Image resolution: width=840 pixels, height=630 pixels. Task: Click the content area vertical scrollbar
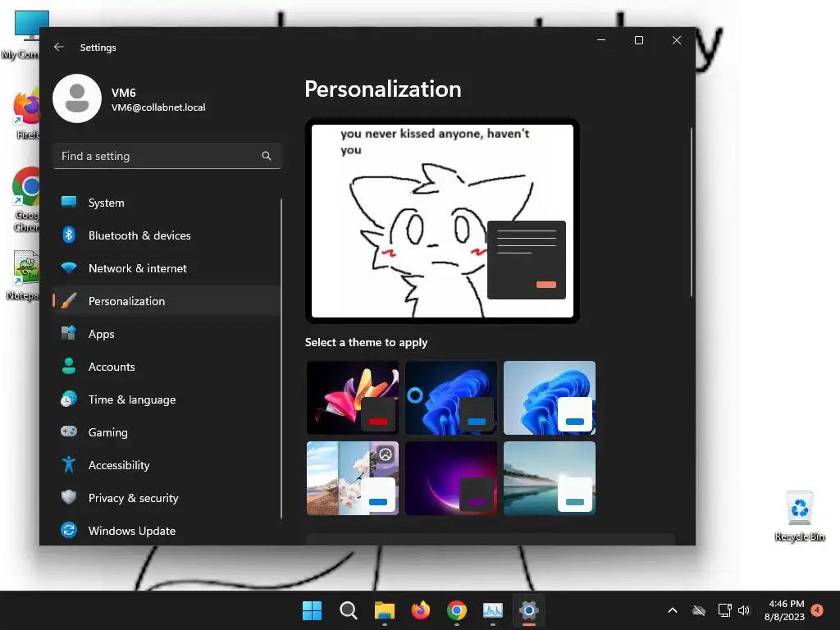click(x=691, y=212)
